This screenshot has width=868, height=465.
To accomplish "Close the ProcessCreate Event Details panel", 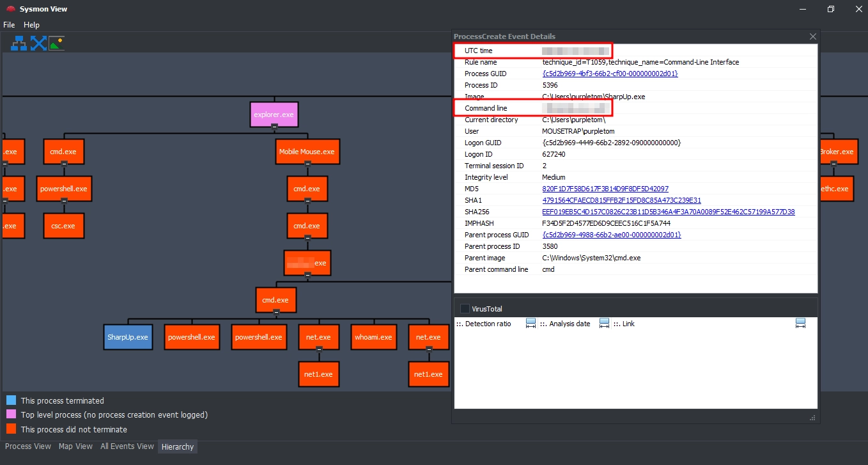I will coord(813,36).
